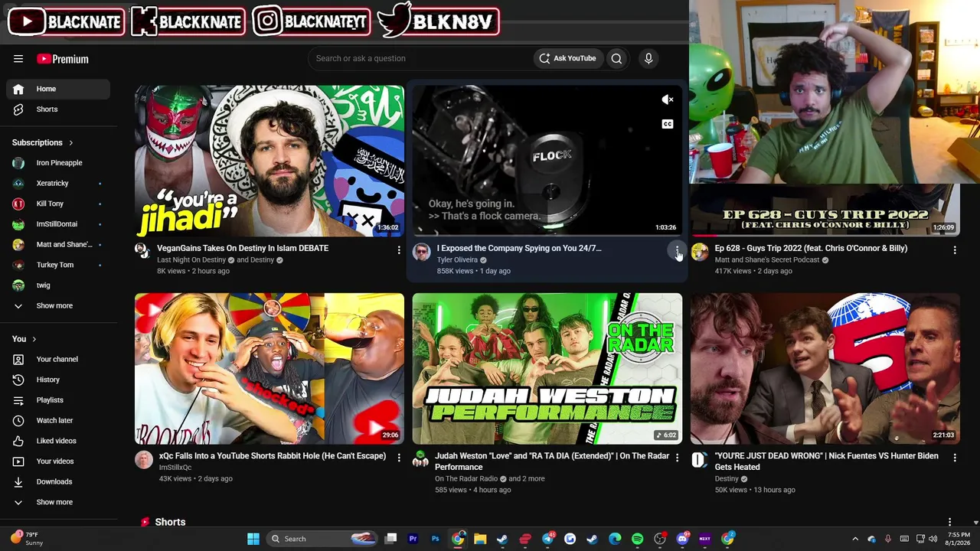The width and height of the screenshot is (980, 551).
Task: Open 'I Exposed the Company Spying' video title
Action: point(519,248)
